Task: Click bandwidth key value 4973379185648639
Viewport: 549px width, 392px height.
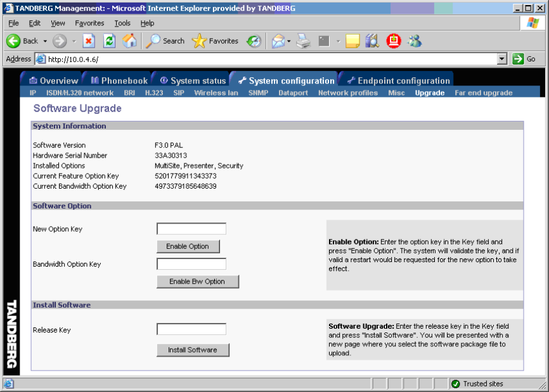Action: (186, 186)
